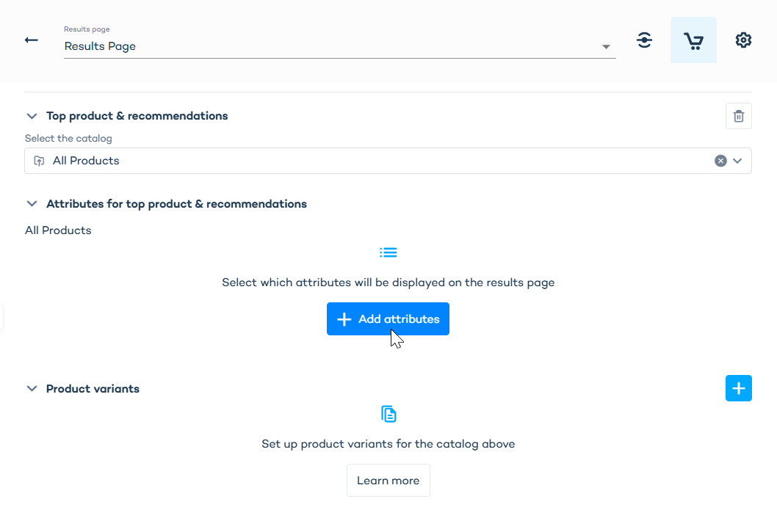Click the blue plus in Product variants
The image size is (777, 532).
738,388
